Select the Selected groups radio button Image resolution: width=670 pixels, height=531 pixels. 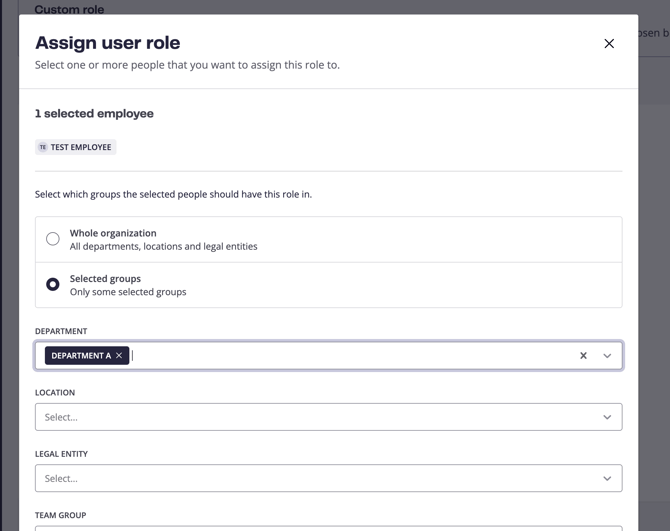click(53, 284)
